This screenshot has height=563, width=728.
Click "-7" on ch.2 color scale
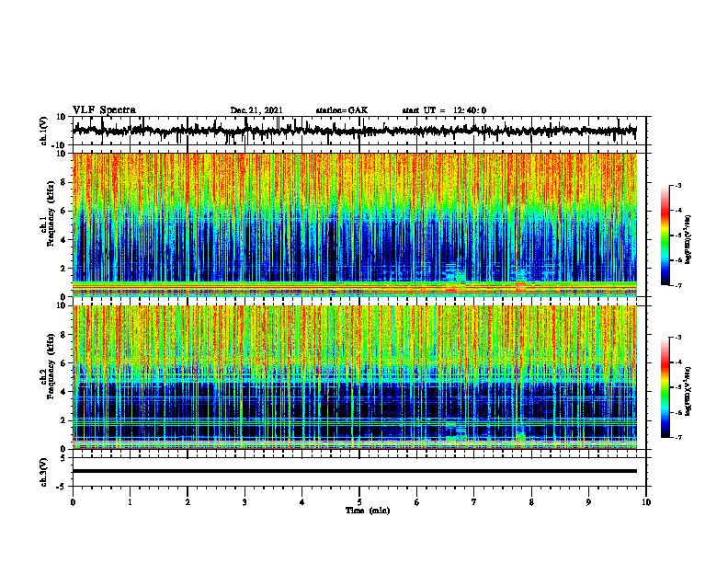(x=678, y=438)
